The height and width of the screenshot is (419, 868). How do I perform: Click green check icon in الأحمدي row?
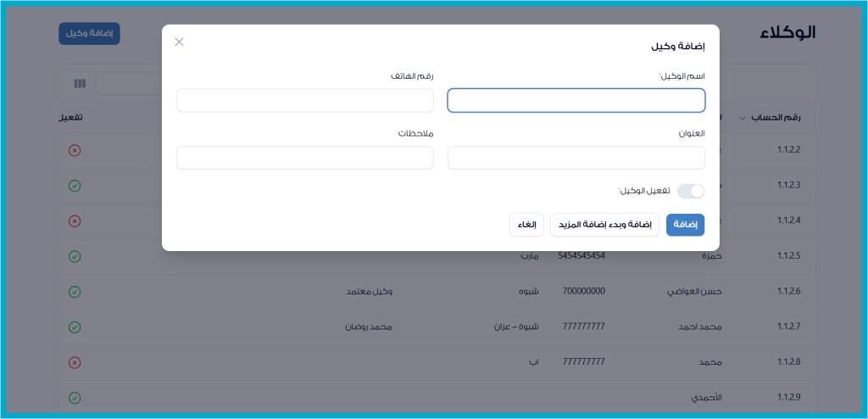(75, 398)
